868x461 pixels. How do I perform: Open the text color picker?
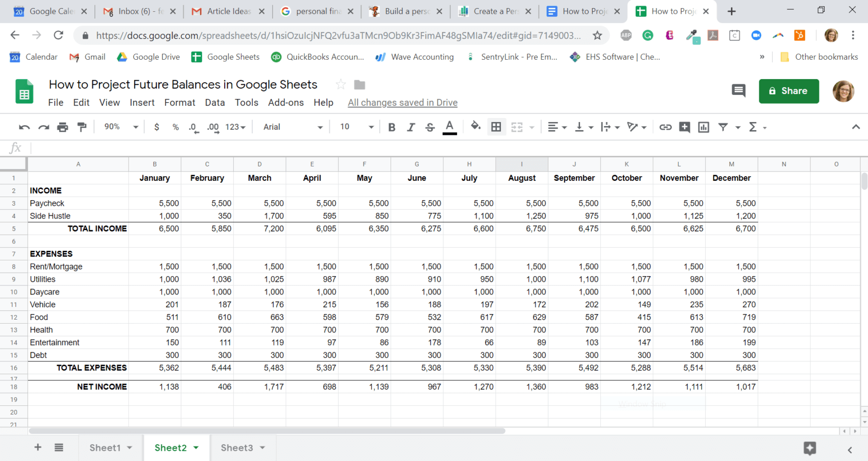[x=449, y=127]
